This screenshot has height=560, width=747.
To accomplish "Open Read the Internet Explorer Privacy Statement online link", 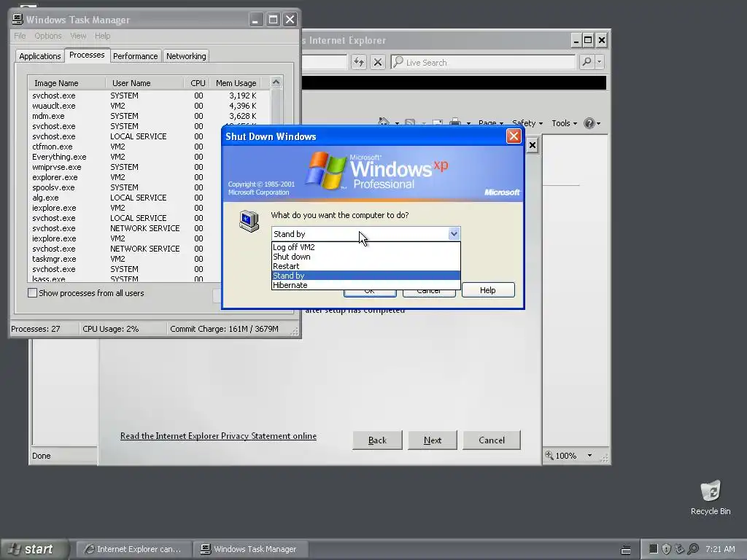I will [218, 436].
